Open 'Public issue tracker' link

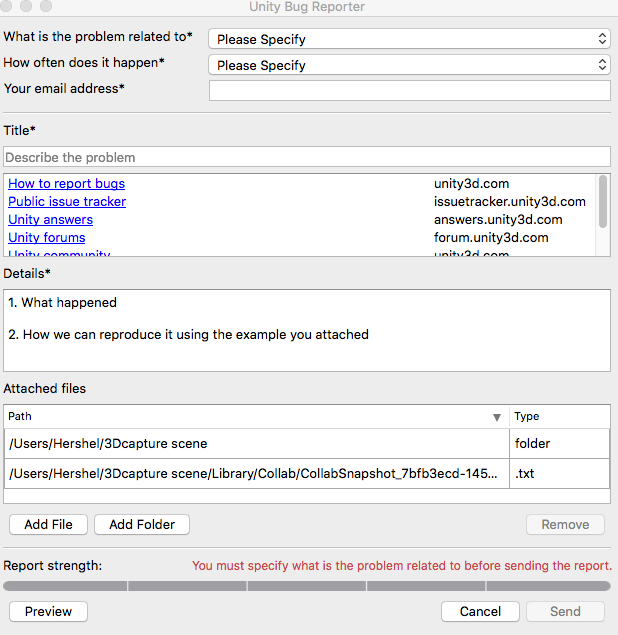coord(67,201)
